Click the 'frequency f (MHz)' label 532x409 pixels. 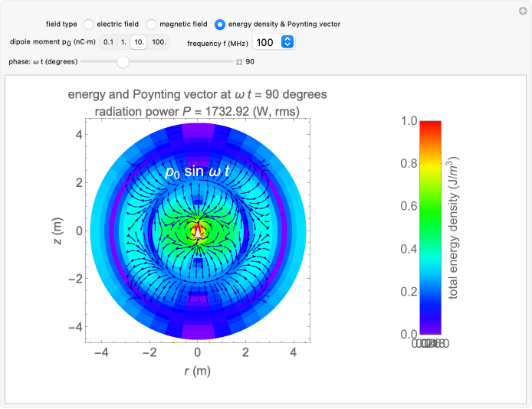pyautogui.click(x=218, y=44)
